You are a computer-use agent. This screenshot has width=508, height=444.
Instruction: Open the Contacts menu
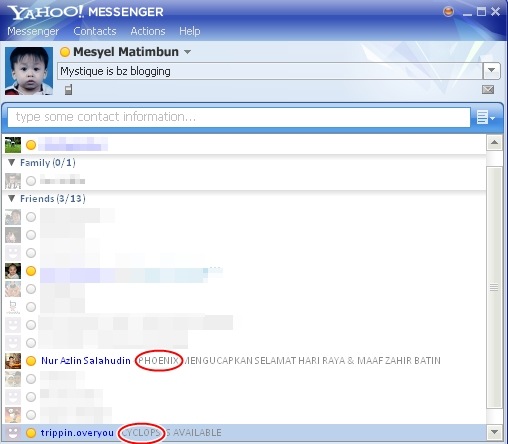tap(95, 31)
